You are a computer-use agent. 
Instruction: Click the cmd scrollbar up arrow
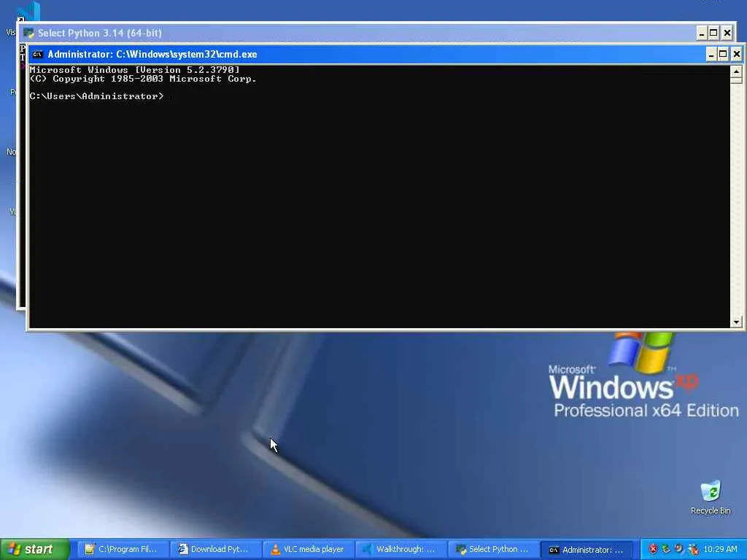[736, 71]
